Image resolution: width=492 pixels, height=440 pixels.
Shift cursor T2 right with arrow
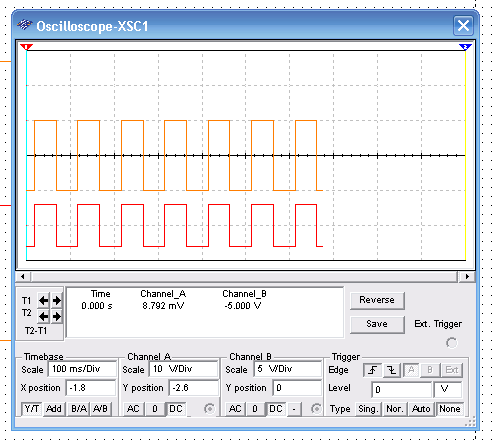(x=57, y=316)
